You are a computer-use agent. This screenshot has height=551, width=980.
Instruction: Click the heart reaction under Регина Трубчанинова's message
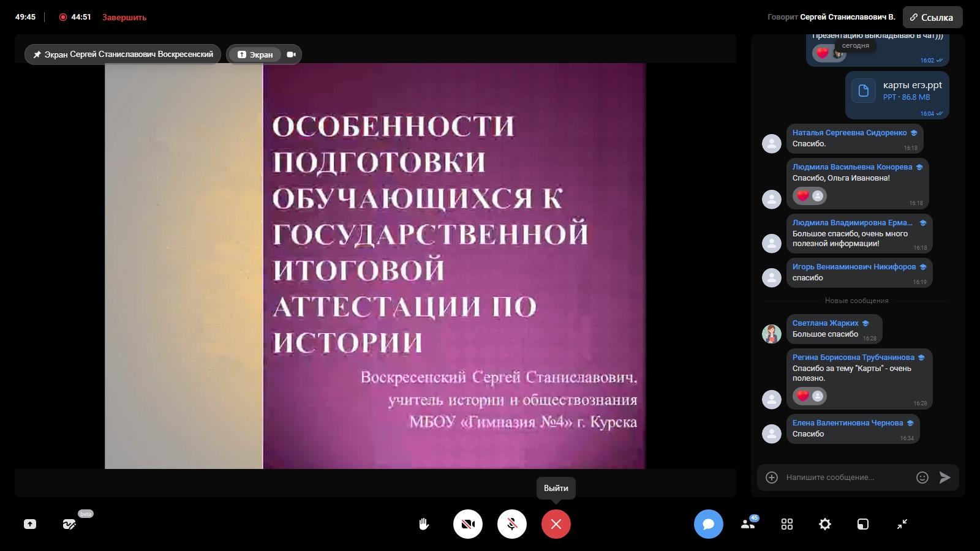[803, 396]
